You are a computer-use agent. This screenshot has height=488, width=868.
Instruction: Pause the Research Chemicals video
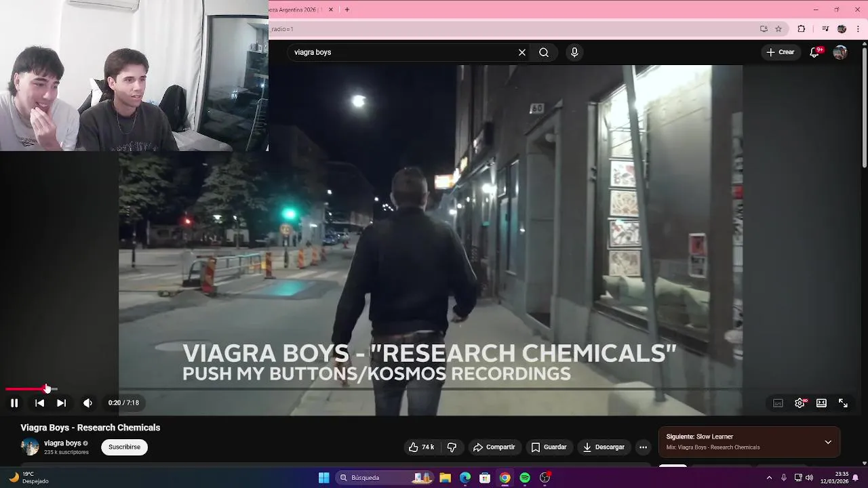pos(14,403)
